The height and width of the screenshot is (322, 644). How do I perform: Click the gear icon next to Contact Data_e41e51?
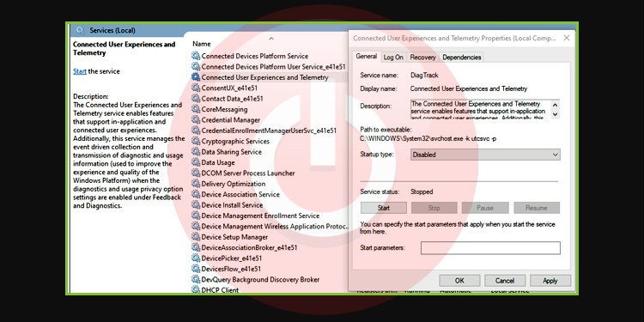(196, 99)
